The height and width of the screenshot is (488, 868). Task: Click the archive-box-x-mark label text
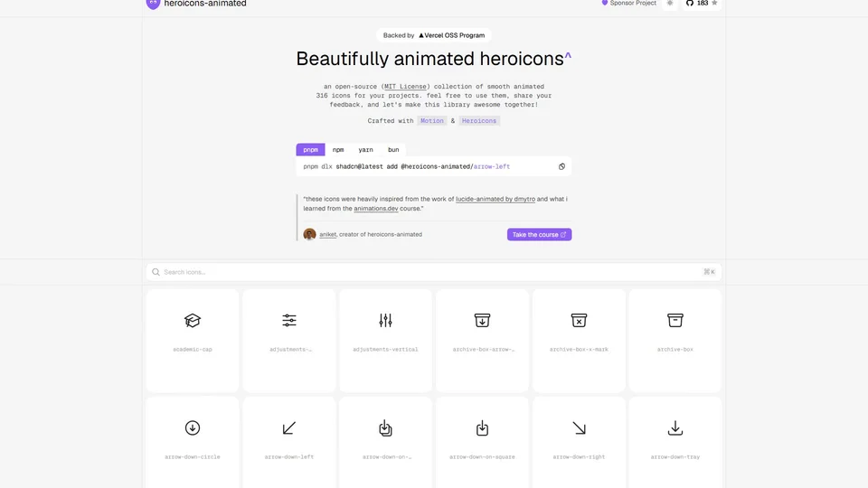pyautogui.click(x=579, y=349)
